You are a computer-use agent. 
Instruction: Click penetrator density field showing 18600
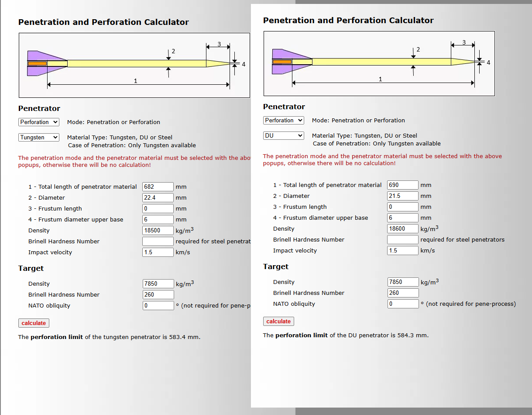(403, 228)
